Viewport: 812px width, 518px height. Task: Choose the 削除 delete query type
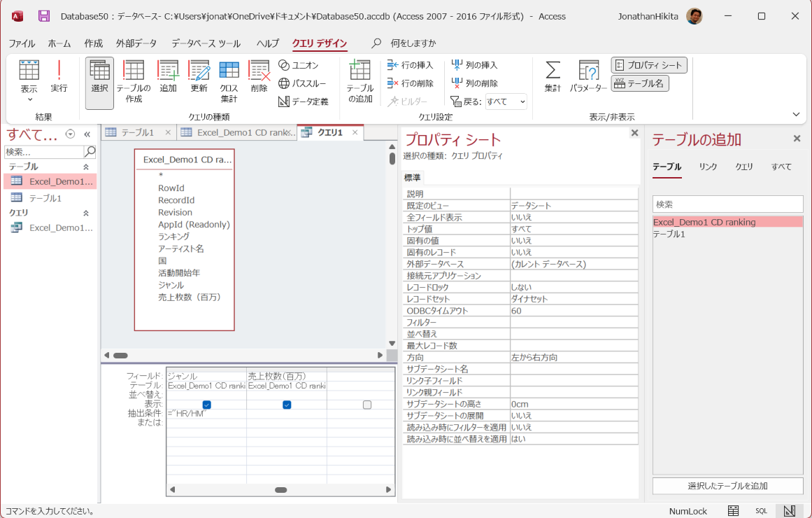[259, 79]
